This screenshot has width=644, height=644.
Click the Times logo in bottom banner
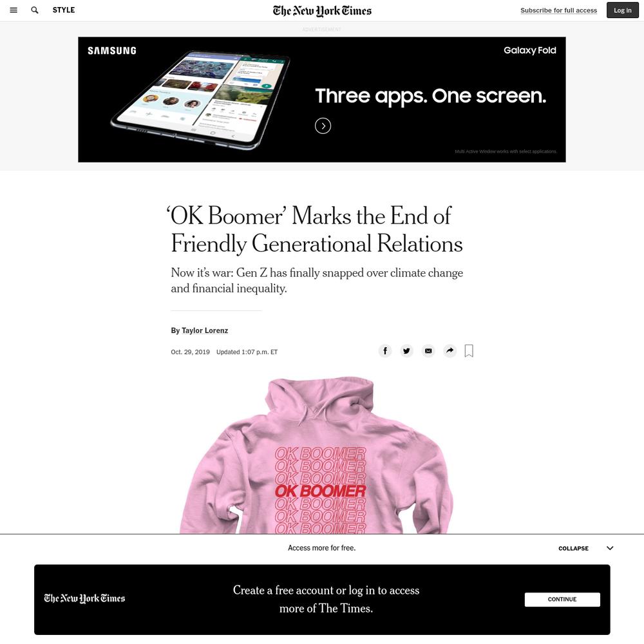(x=84, y=598)
